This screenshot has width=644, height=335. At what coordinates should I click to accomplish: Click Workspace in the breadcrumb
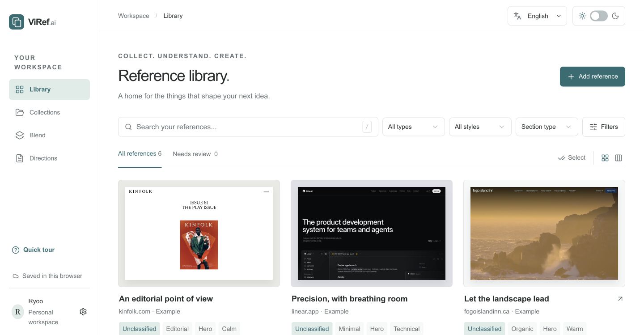pos(134,16)
